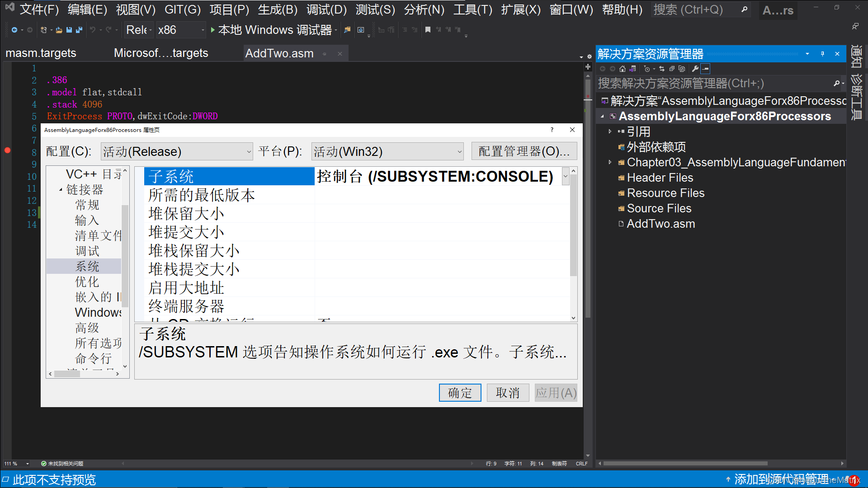Open the 生成(B) menu
The width and height of the screenshot is (868, 488).
click(278, 9)
